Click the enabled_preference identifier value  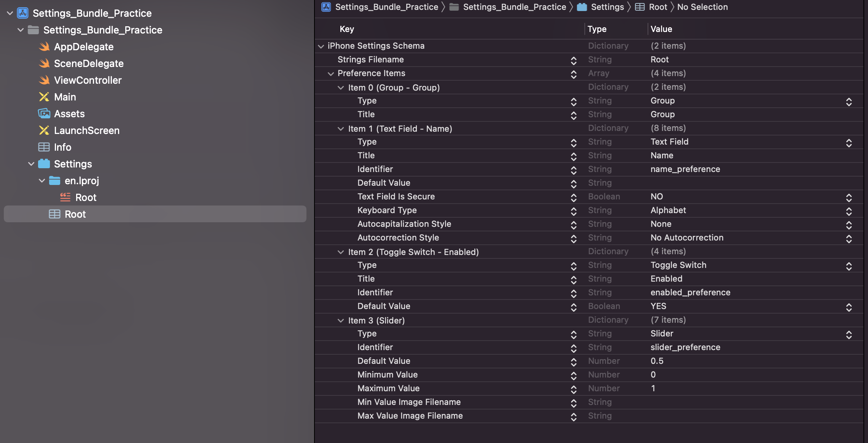[690, 292]
